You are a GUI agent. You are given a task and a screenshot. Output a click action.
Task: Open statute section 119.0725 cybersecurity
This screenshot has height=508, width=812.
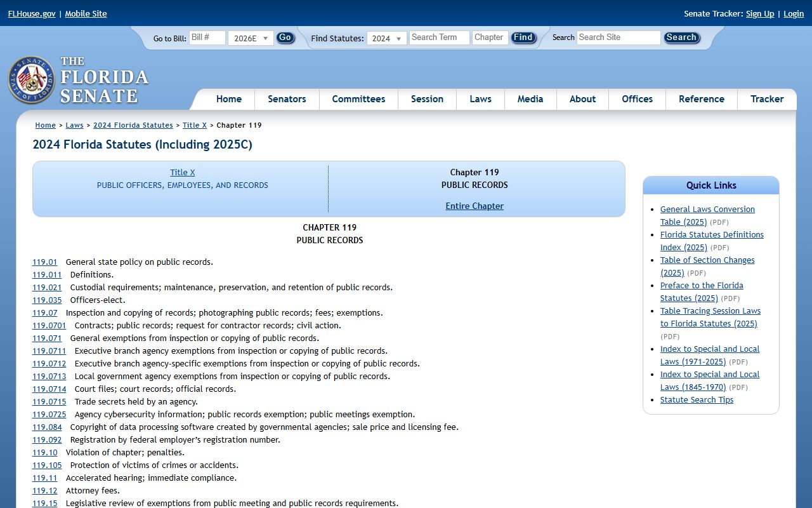coord(49,414)
